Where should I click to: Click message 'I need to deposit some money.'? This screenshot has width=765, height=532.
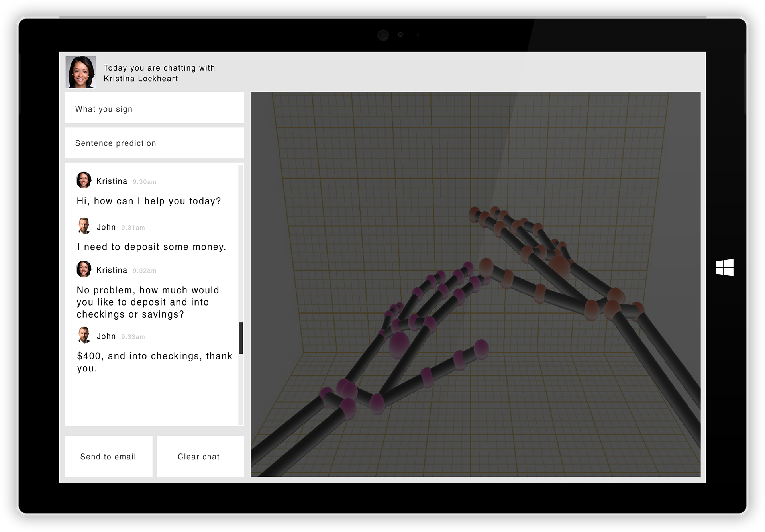[151, 247]
